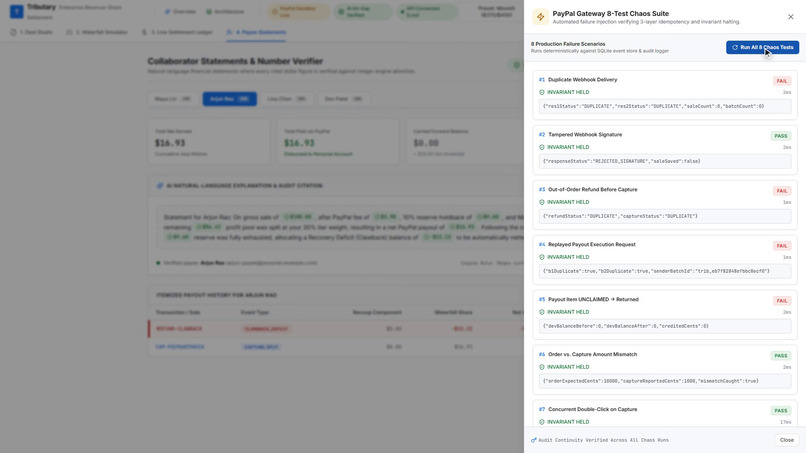Viewport: 806px width, 453px height.
Task: Click the check icon under Duplicate Webhook Delivery
Action: 542,93
